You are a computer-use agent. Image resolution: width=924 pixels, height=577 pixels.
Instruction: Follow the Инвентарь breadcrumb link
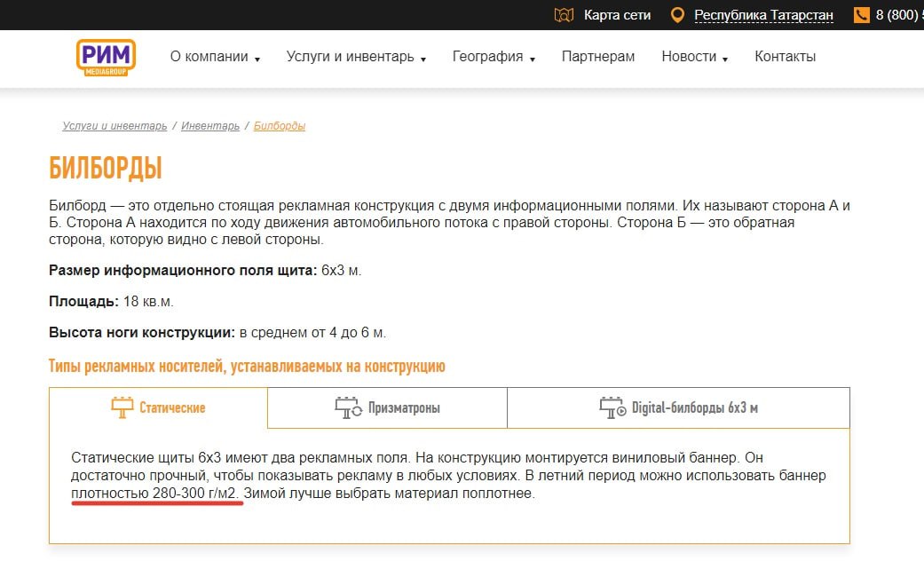pyautogui.click(x=210, y=125)
